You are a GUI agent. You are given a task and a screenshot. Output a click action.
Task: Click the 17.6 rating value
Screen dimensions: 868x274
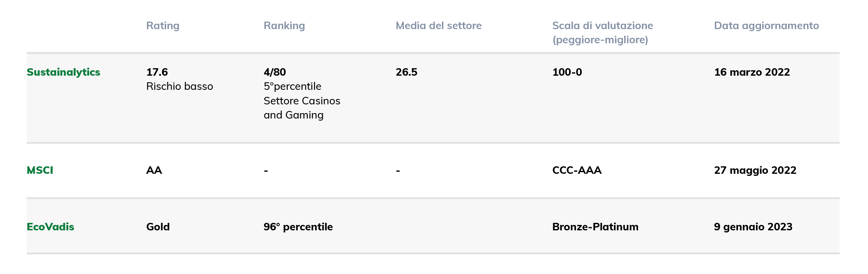(157, 72)
